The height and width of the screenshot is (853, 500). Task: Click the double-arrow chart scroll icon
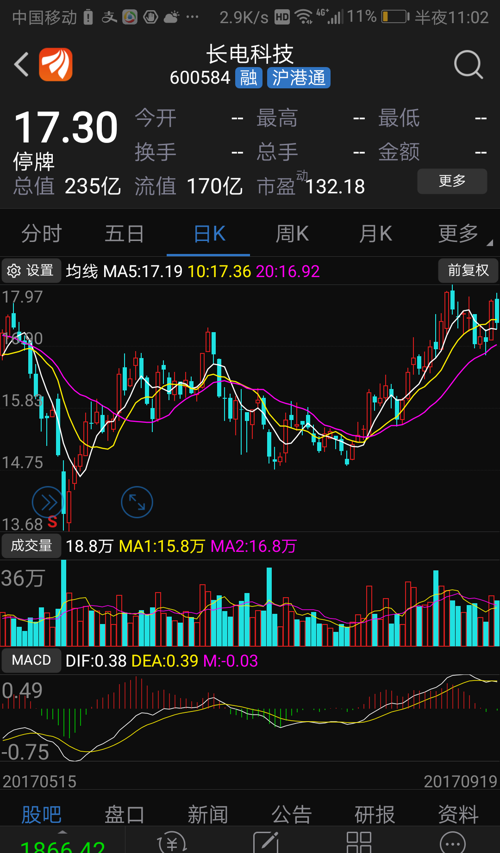click(x=48, y=502)
